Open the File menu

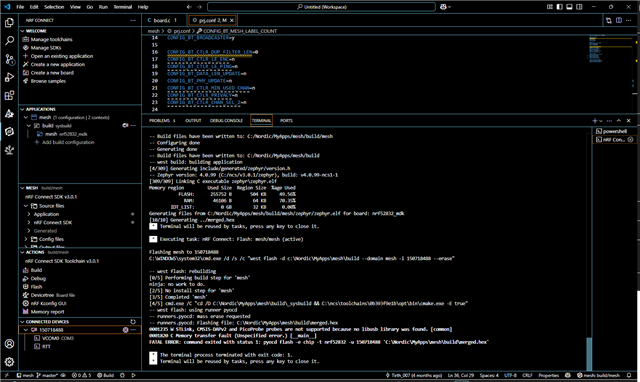[20, 7]
